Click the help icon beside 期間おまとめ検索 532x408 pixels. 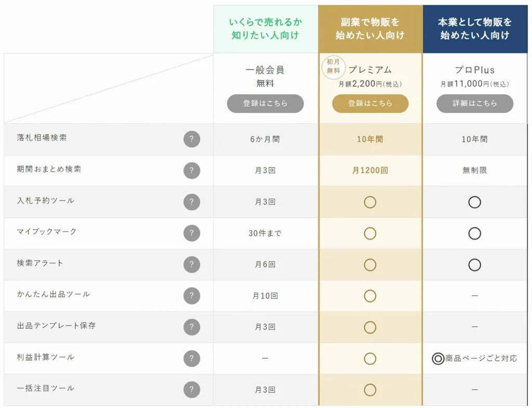192,170
